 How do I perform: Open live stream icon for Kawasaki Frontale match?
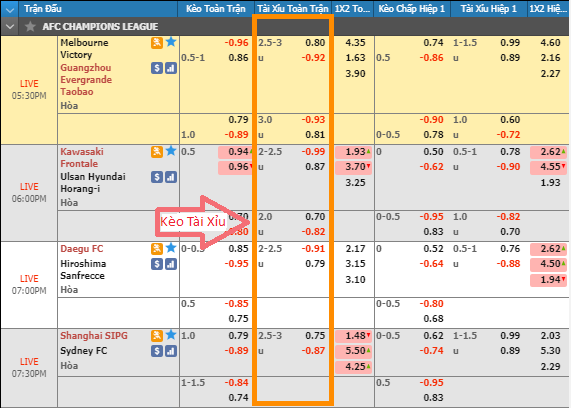tap(157, 152)
